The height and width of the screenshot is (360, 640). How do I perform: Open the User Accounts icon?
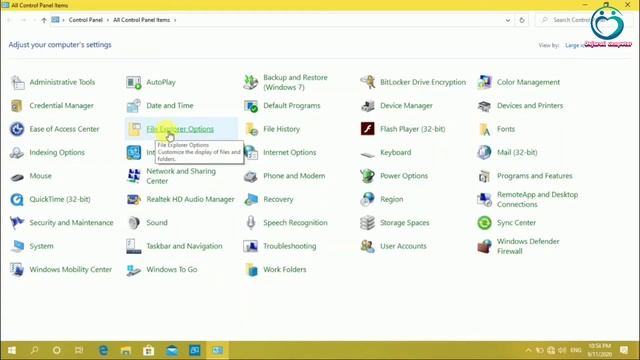click(367, 246)
